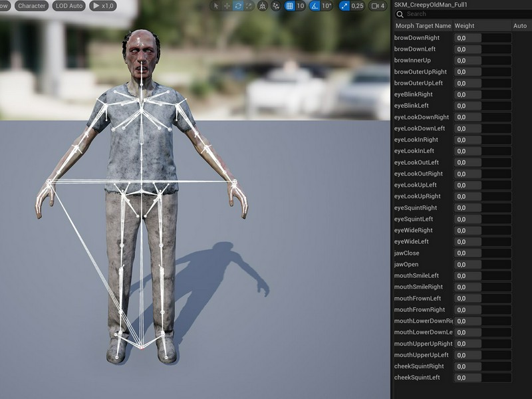Screen dimensions: 532x399
Task: Select mouthFrownLeft morph target
Action: click(x=418, y=298)
